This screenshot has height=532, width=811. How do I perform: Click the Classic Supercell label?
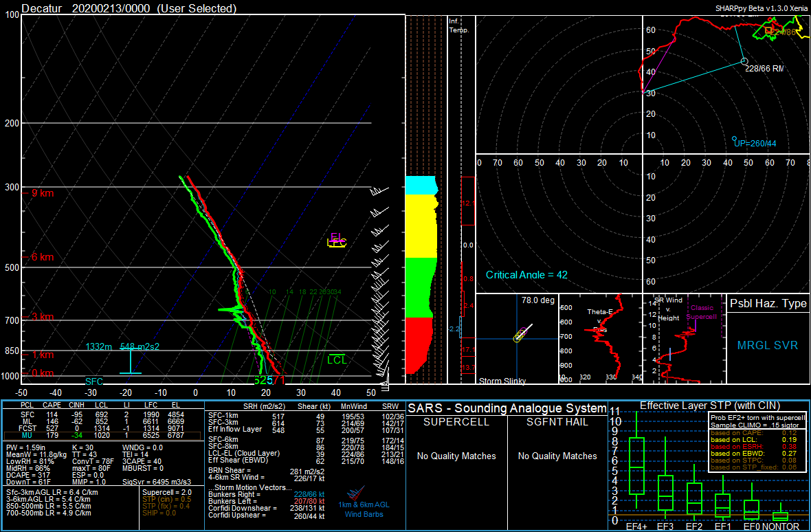click(702, 312)
